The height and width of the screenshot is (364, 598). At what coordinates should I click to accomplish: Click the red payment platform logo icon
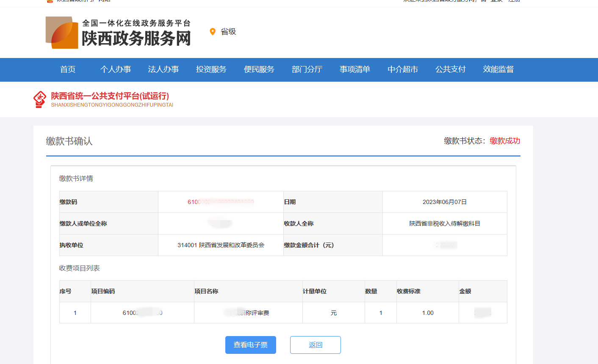coord(40,99)
